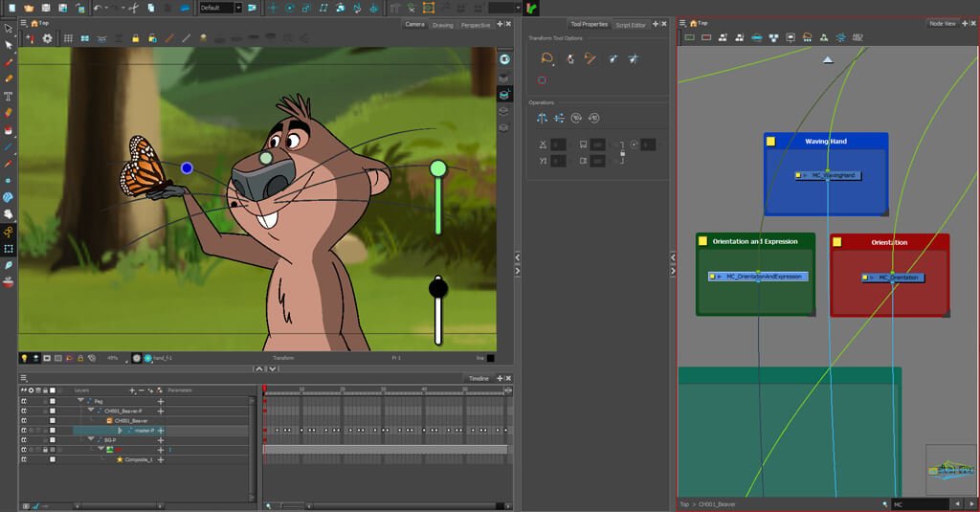Select the Text tool in the left toolbar
980x512 pixels.
8,97
